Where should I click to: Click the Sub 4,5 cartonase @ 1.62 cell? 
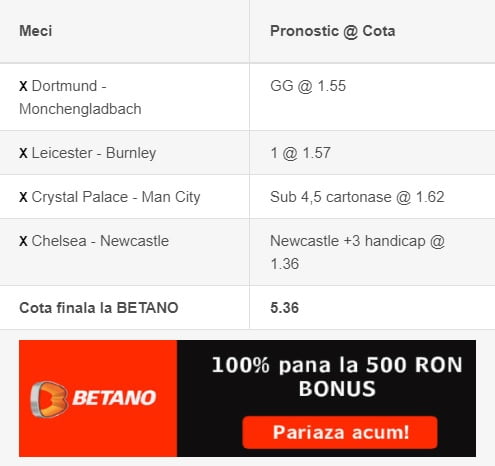tap(357, 197)
